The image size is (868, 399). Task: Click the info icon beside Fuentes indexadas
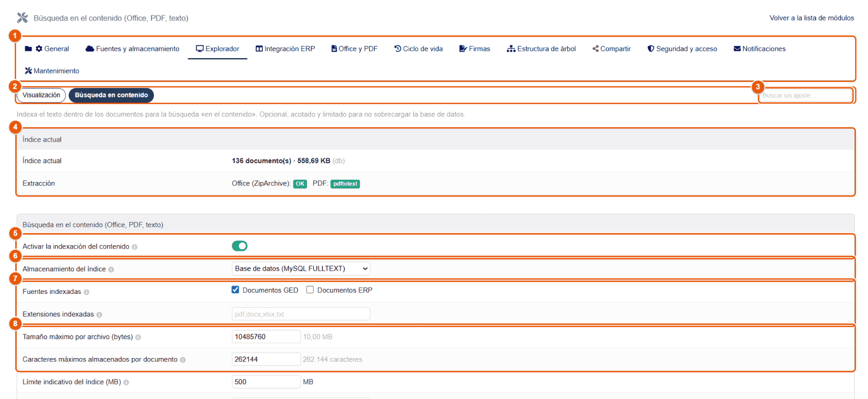[86, 292]
